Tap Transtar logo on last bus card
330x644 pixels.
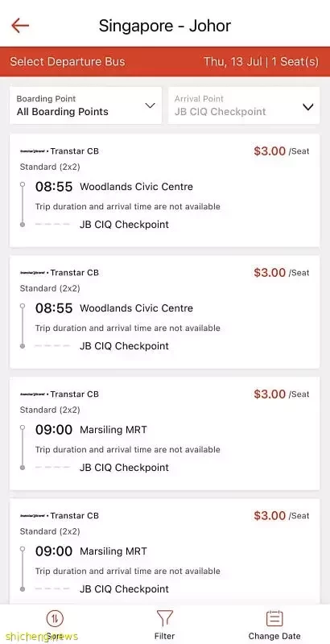click(34, 516)
